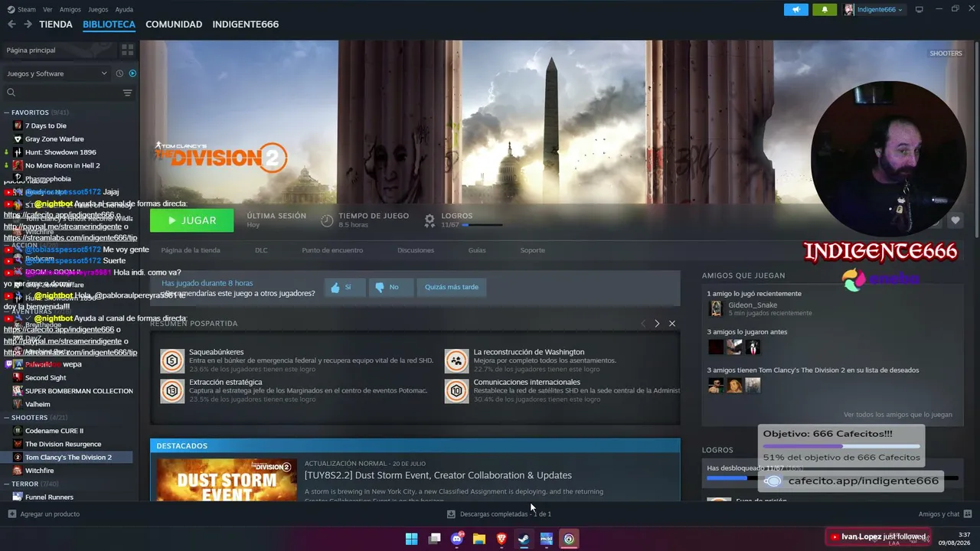This screenshot has height=551, width=980.
Task: Choose Quizás más tarde
Action: [x=452, y=287]
